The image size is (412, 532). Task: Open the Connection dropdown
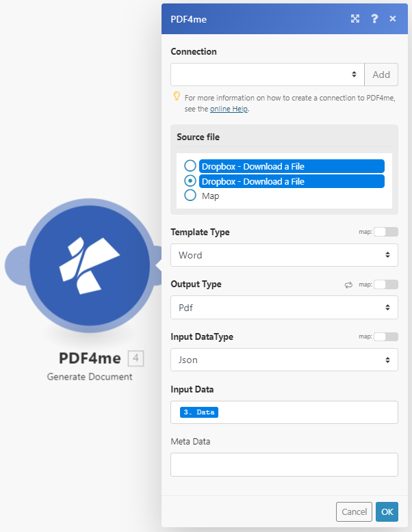click(x=267, y=75)
